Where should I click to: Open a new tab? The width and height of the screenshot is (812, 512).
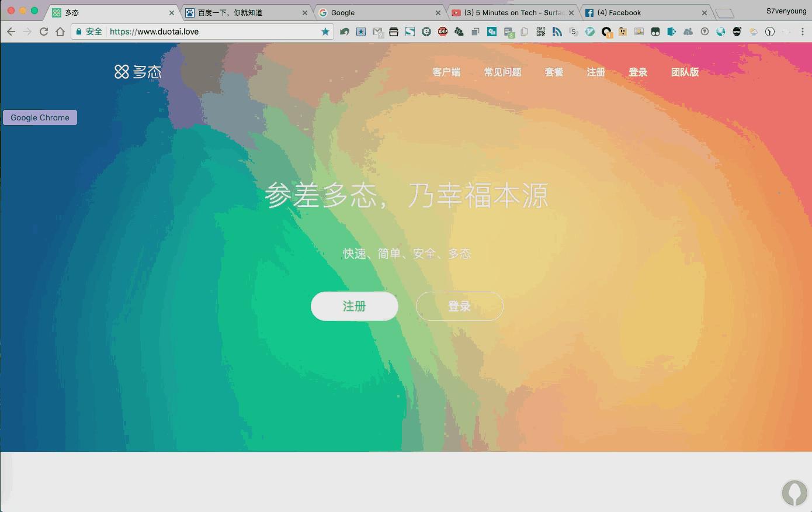[x=724, y=13]
